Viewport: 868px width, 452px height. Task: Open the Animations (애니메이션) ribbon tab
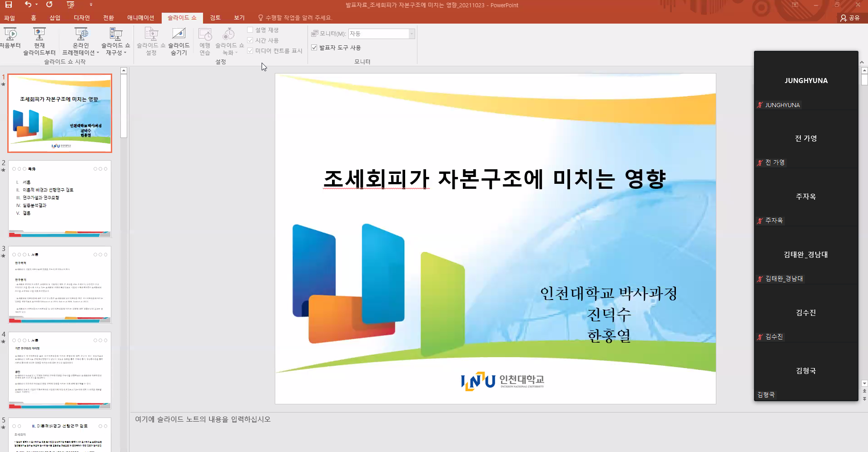click(x=140, y=18)
